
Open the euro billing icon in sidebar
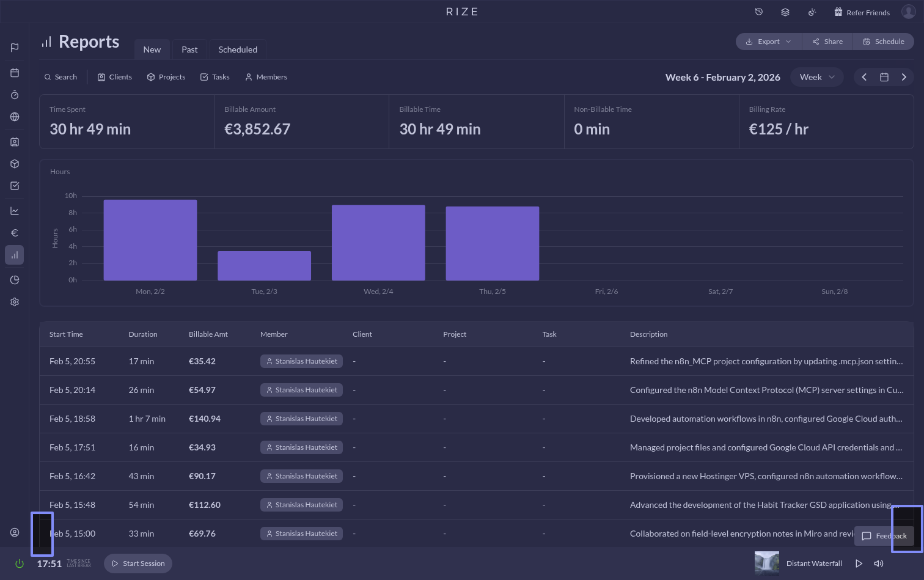click(x=15, y=233)
